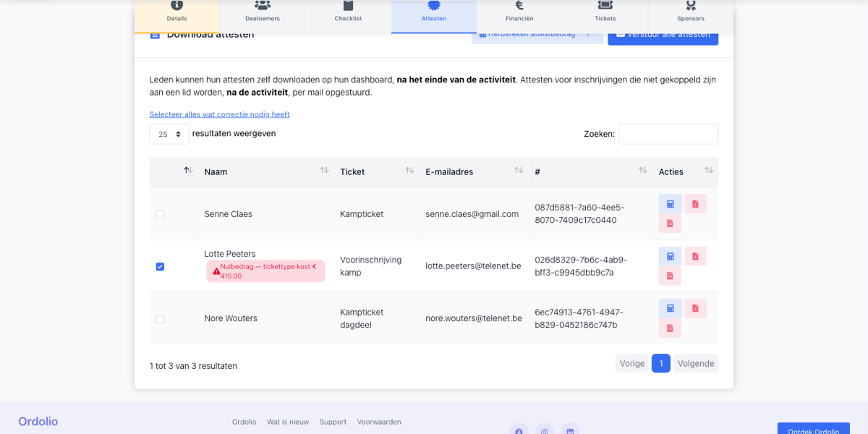Open the Voorwaarden footer link
Image resolution: width=868 pixels, height=434 pixels.
point(379,422)
